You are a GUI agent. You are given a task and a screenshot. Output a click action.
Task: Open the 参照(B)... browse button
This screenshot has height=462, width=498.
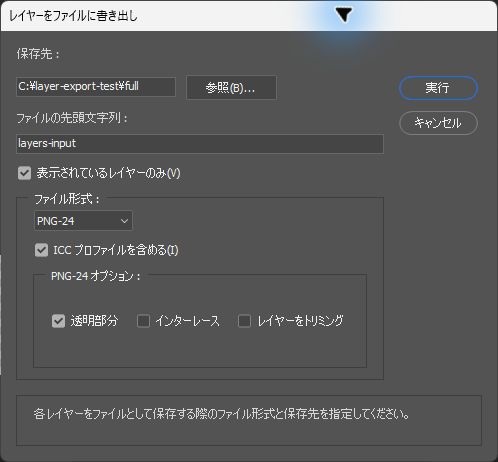[x=231, y=88]
